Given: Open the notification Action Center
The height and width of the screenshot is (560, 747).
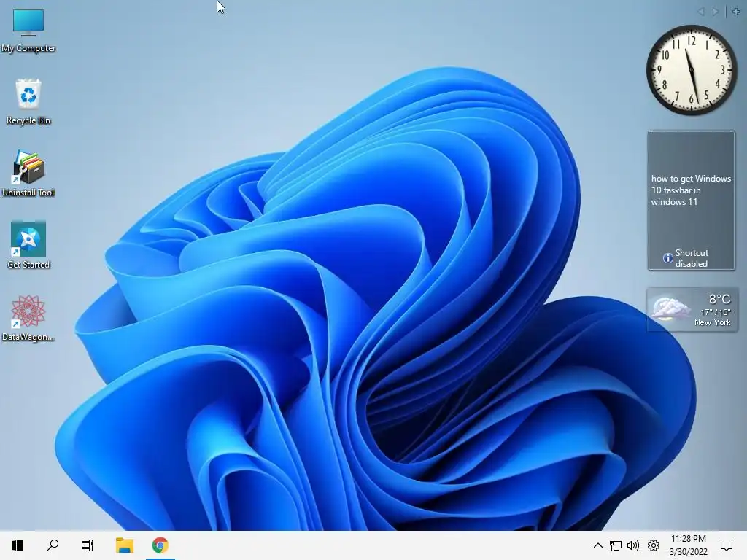Looking at the screenshot, I should click(727, 545).
